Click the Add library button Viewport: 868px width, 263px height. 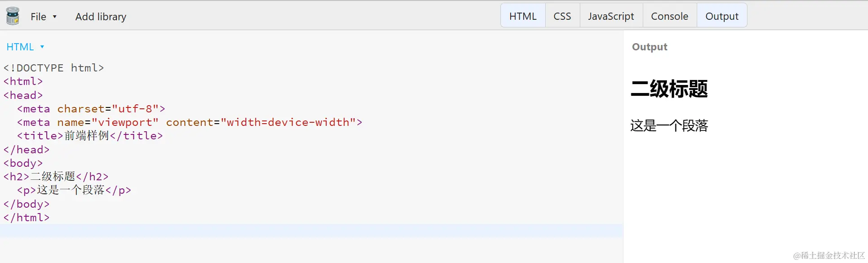pyautogui.click(x=101, y=17)
